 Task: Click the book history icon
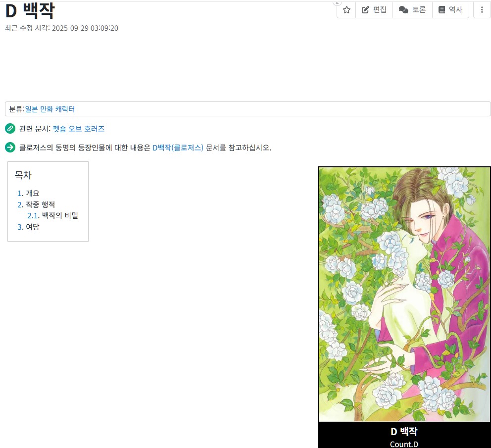pos(442,10)
